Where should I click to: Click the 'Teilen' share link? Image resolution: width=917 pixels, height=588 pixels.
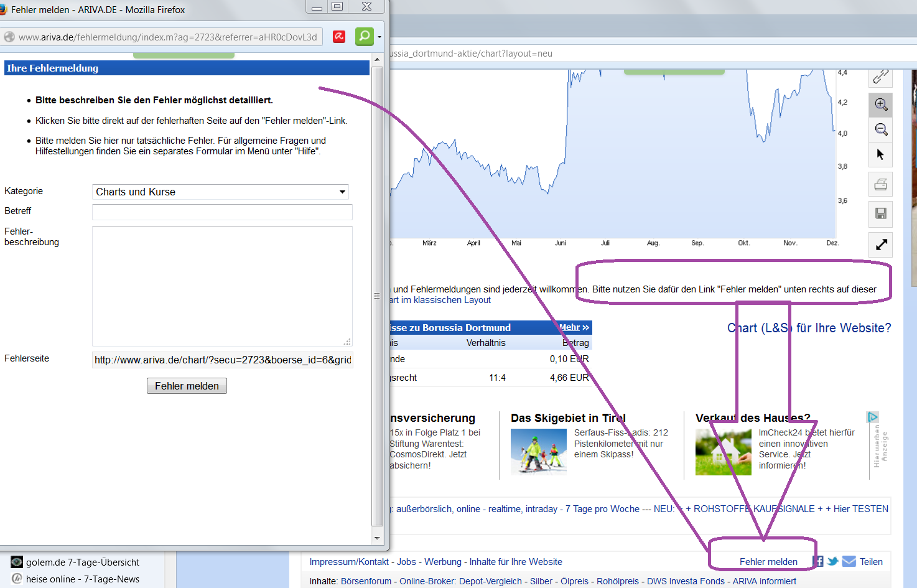(871, 562)
